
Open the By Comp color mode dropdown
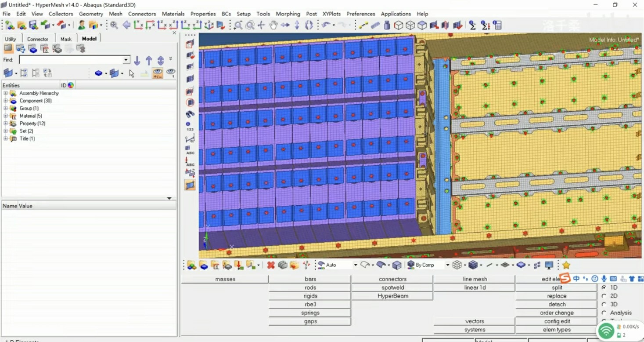pos(447,265)
